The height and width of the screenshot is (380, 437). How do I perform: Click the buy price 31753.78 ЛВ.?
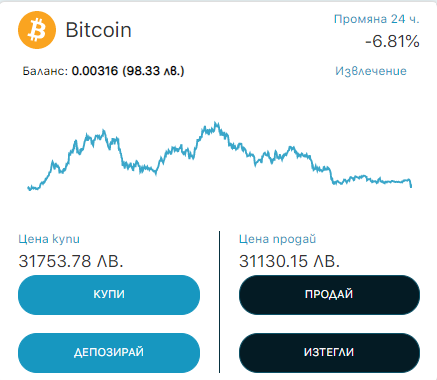pyautogui.click(x=71, y=261)
